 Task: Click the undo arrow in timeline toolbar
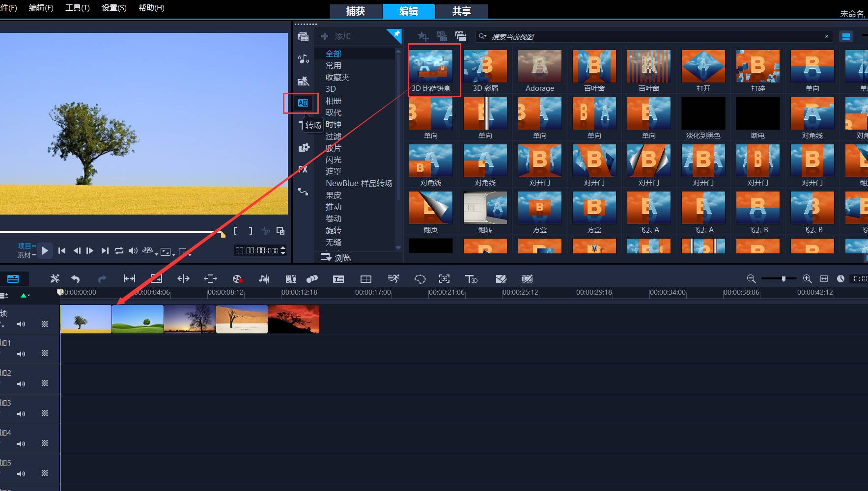(75, 279)
